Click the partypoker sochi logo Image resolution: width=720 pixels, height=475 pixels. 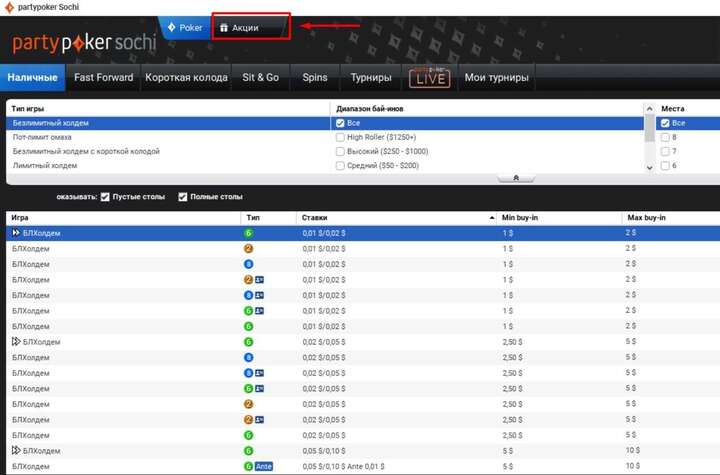click(84, 43)
